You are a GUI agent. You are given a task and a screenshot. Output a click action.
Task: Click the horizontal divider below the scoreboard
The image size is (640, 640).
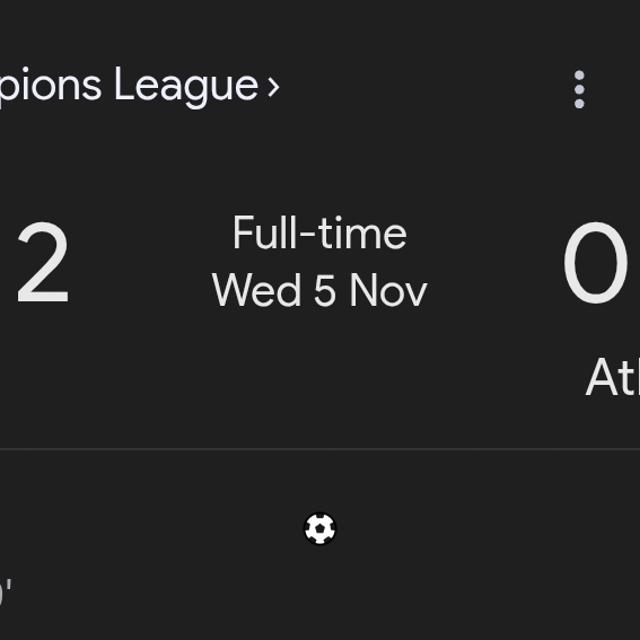(320, 449)
